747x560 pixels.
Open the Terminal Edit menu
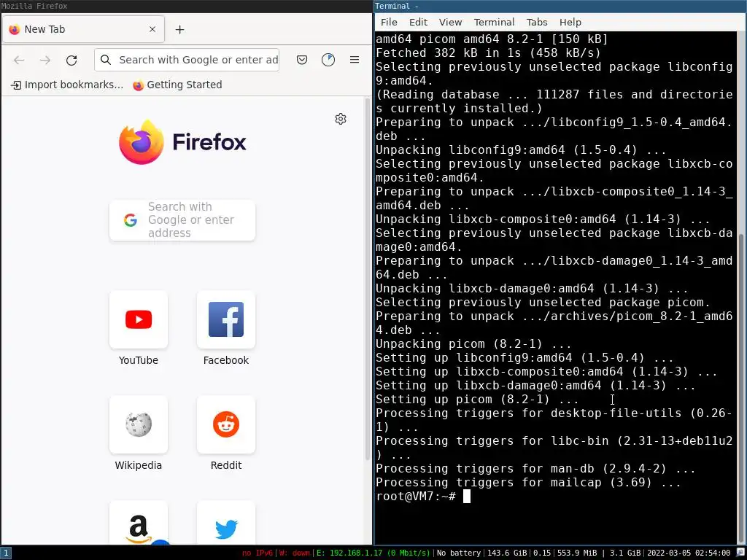(418, 23)
